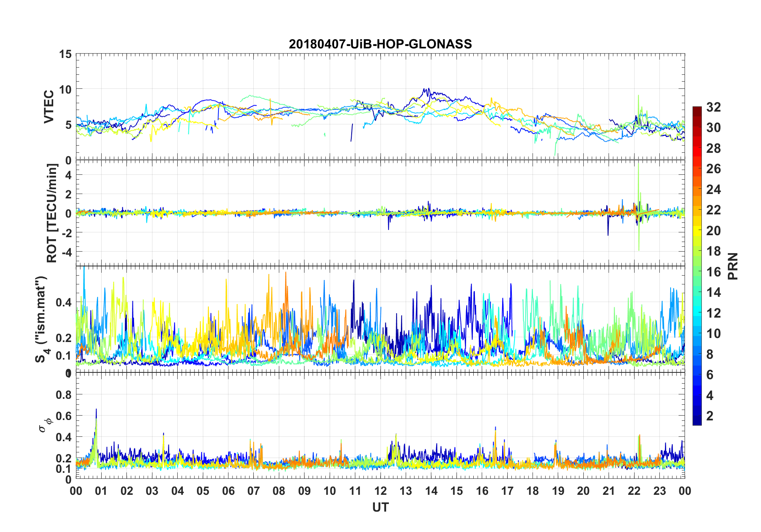Click the 07 hour tick on UT axis
761x532 pixels.
[x=254, y=491]
